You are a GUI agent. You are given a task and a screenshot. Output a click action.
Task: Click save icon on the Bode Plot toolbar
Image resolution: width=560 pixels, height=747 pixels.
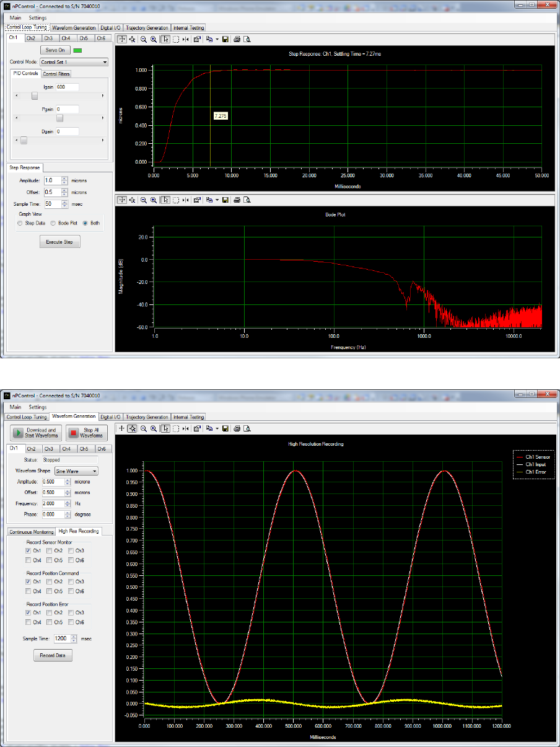tap(225, 200)
